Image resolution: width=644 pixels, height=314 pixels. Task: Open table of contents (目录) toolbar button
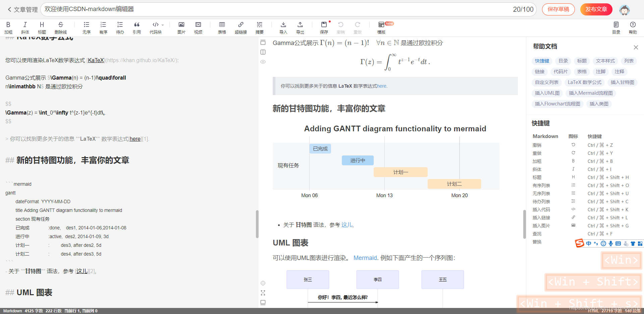(616, 28)
